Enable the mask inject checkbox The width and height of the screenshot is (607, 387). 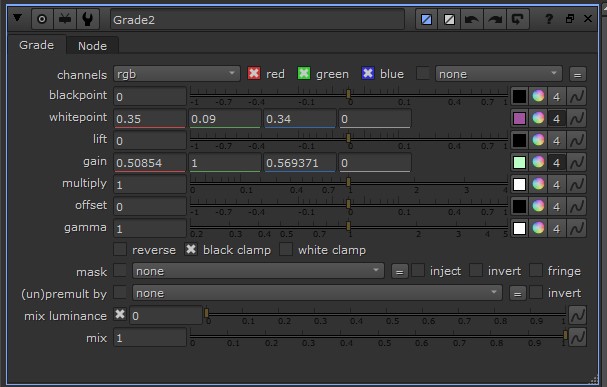418,270
